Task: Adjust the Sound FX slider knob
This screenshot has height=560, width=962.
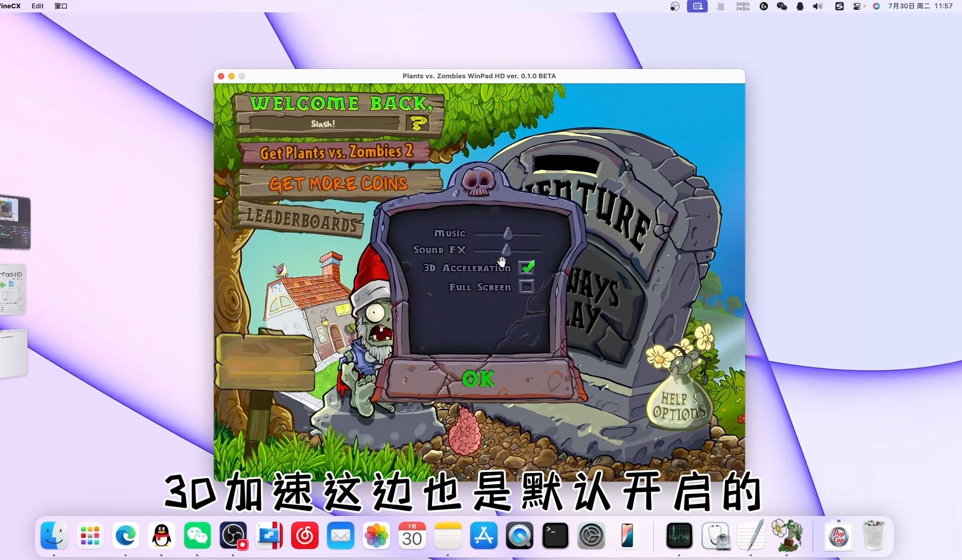Action: click(506, 250)
